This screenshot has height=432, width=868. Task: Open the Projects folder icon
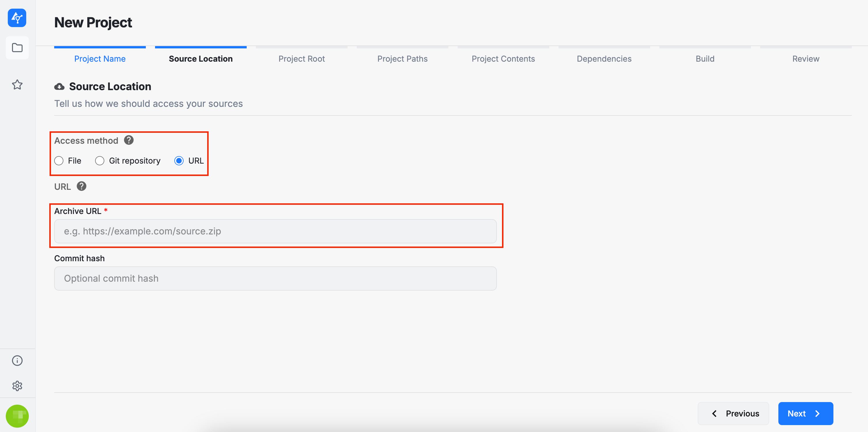[x=17, y=48]
